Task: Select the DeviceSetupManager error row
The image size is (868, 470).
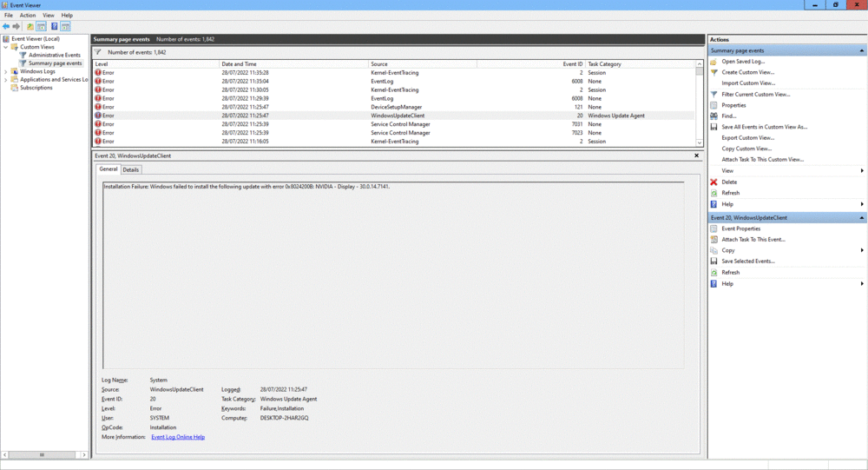Action: point(393,107)
